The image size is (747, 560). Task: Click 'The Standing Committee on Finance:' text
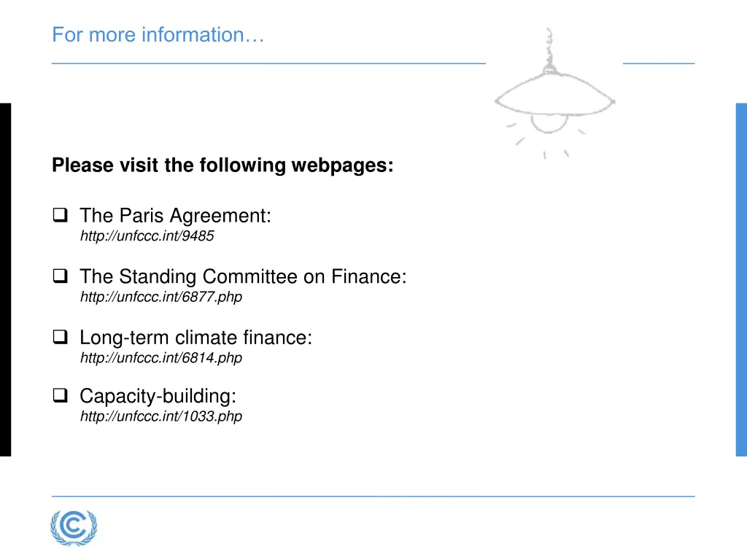244,276
